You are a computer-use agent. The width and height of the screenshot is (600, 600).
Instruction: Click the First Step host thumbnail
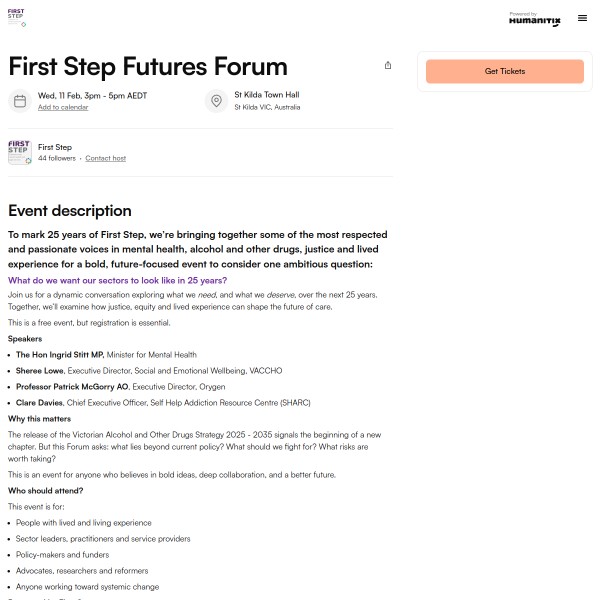point(20,152)
